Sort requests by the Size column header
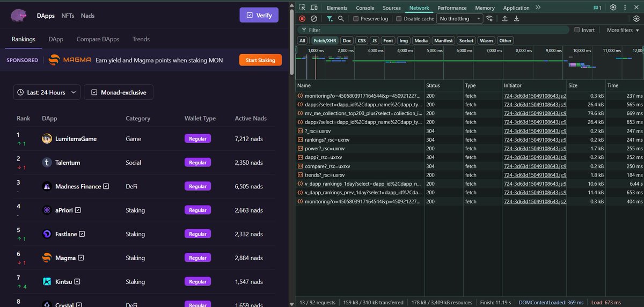 tap(585, 85)
